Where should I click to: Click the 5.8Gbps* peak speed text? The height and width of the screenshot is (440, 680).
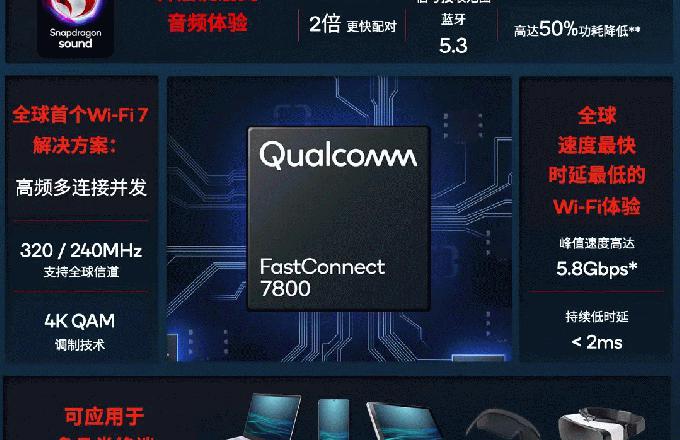[x=597, y=268]
